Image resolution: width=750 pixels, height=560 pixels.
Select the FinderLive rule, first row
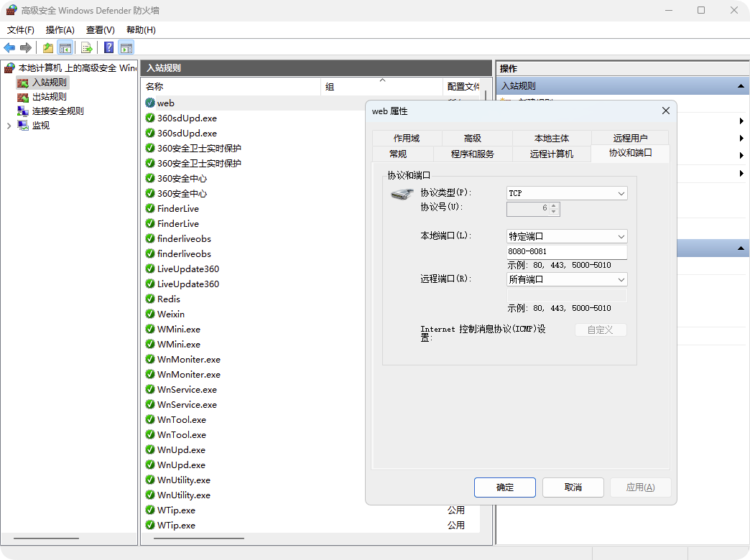[x=178, y=208]
